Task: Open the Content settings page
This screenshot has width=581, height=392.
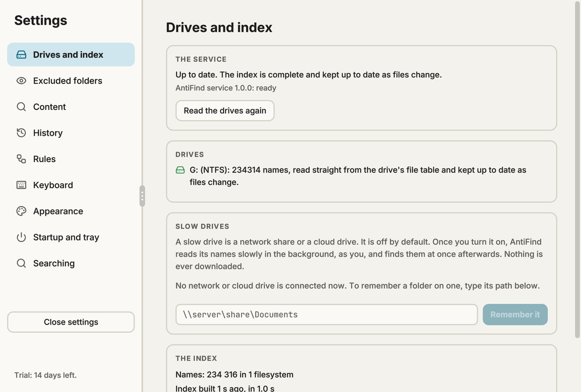Action: pyautogui.click(x=71, y=107)
